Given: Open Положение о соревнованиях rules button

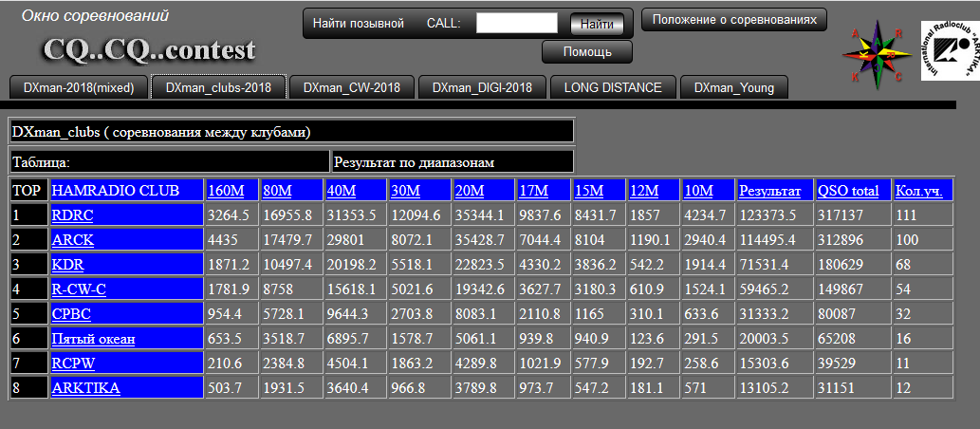Looking at the screenshot, I should click(x=734, y=19).
